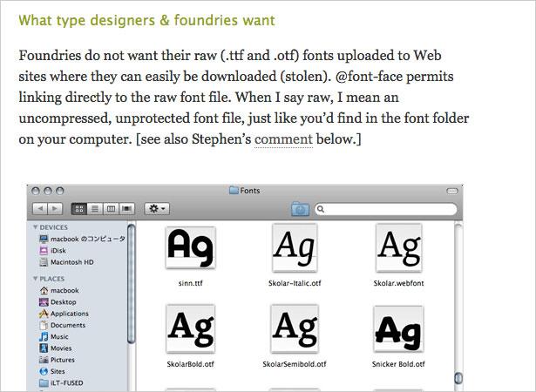This screenshot has height=392, width=536.
Task: Select Macintosh HD in sidebar
Action: tap(66, 262)
